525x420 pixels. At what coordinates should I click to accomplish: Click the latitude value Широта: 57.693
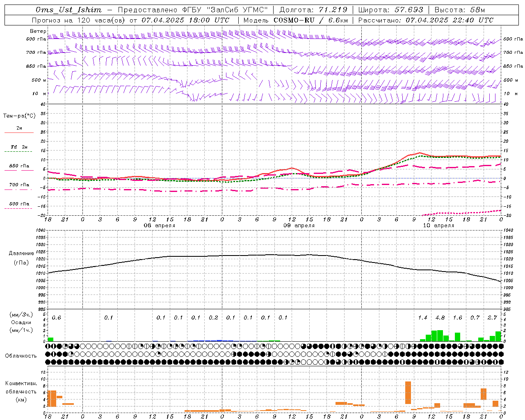390,10
